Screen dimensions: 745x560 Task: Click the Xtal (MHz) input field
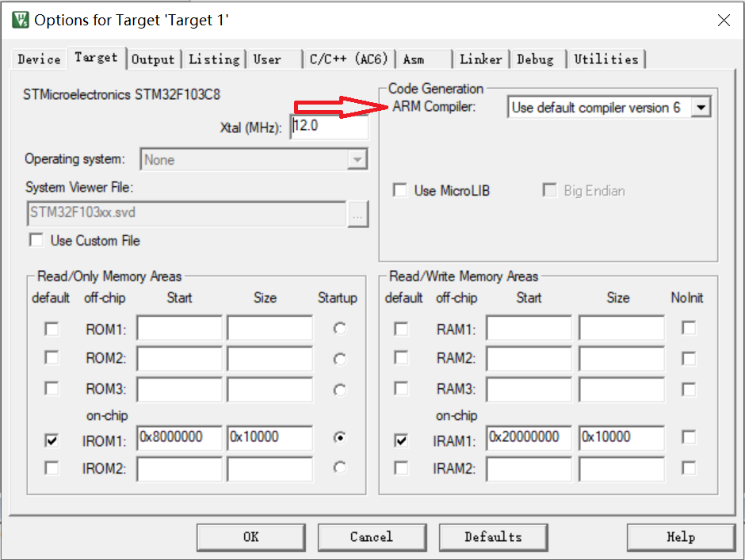click(329, 127)
